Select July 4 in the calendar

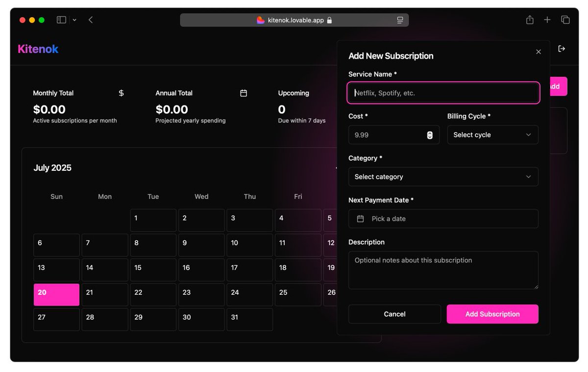coord(298,220)
